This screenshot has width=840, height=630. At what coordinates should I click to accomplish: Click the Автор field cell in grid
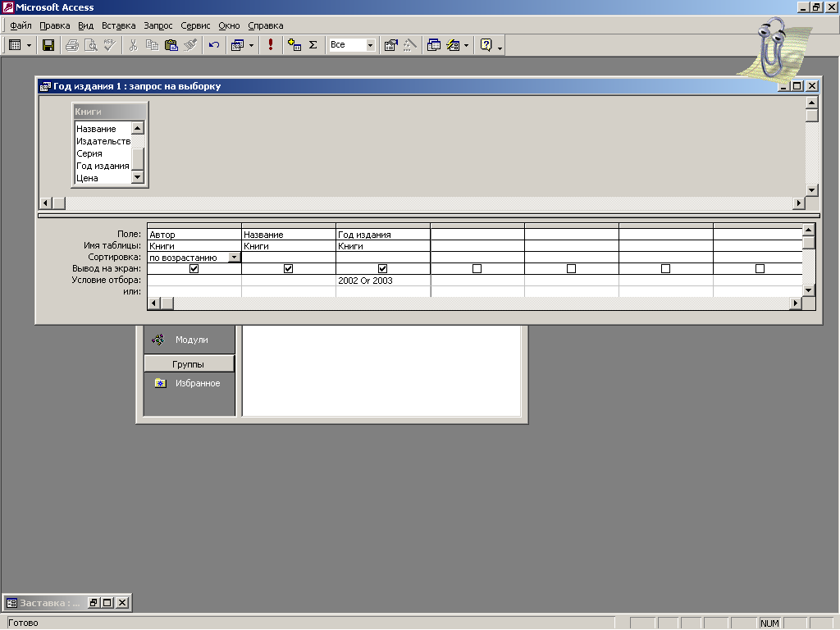pyautogui.click(x=194, y=234)
